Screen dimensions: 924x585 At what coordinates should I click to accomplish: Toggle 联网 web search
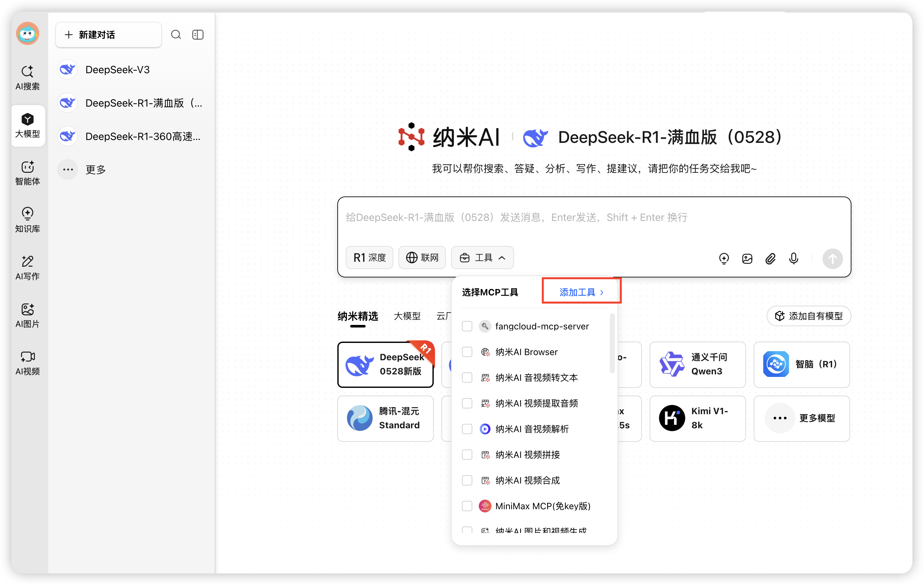(x=422, y=258)
